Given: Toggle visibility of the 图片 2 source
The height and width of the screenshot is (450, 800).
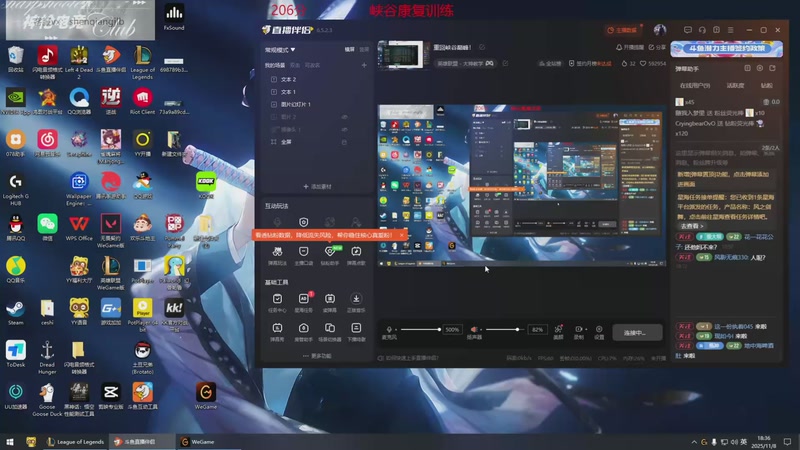Looking at the screenshot, I should coord(344,117).
